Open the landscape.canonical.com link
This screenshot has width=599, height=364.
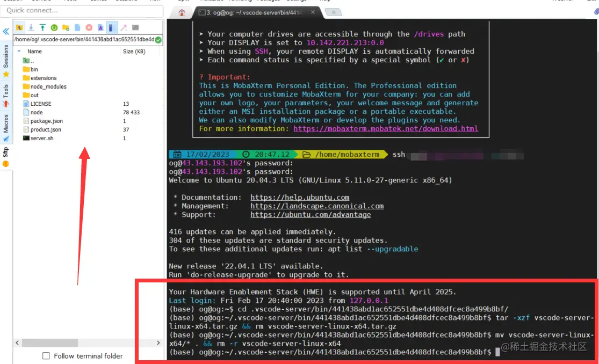tap(317, 206)
